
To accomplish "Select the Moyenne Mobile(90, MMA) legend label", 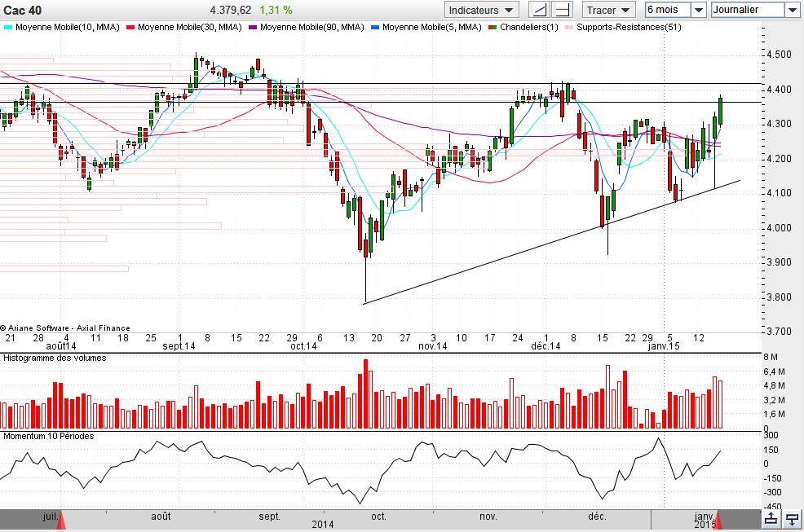I will (x=311, y=27).
